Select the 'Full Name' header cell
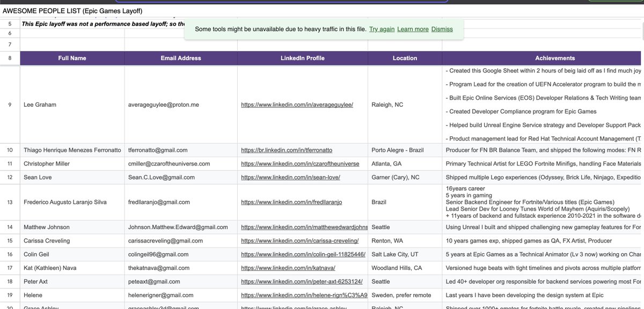Image resolution: width=644 pixels, height=309 pixels. (72, 58)
